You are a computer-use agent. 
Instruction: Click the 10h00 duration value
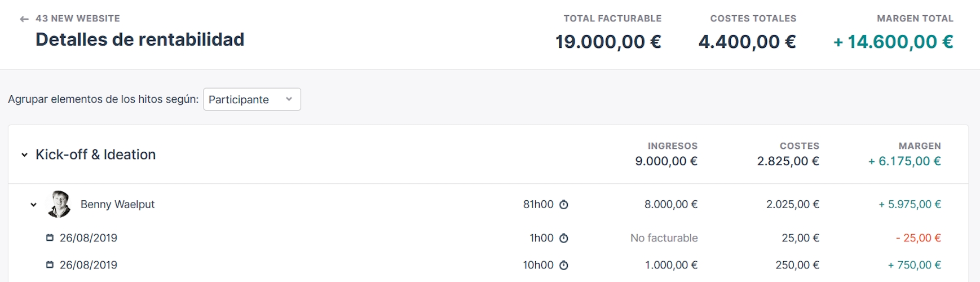point(538,265)
